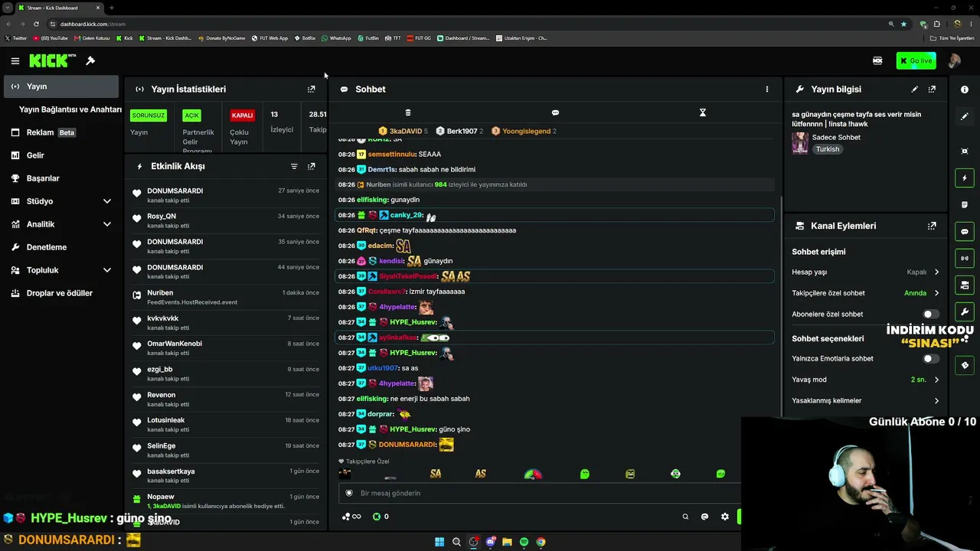Click the mention @ icon below chat
The width and height of the screenshot is (980, 551).
(704, 517)
